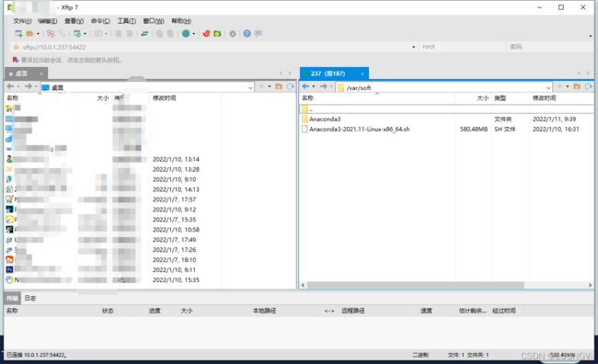Refresh the local pane
Viewport: 598px width, 364px height.
(291, 86)
